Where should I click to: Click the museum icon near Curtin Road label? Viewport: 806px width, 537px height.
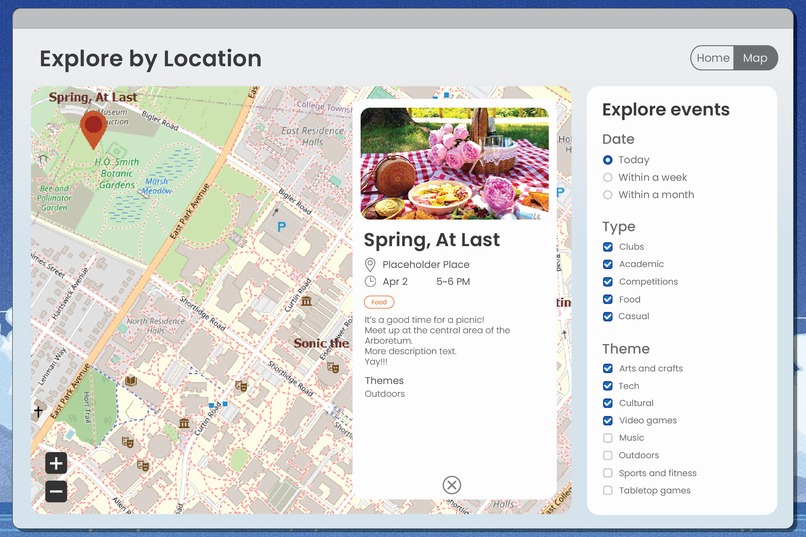307,301
